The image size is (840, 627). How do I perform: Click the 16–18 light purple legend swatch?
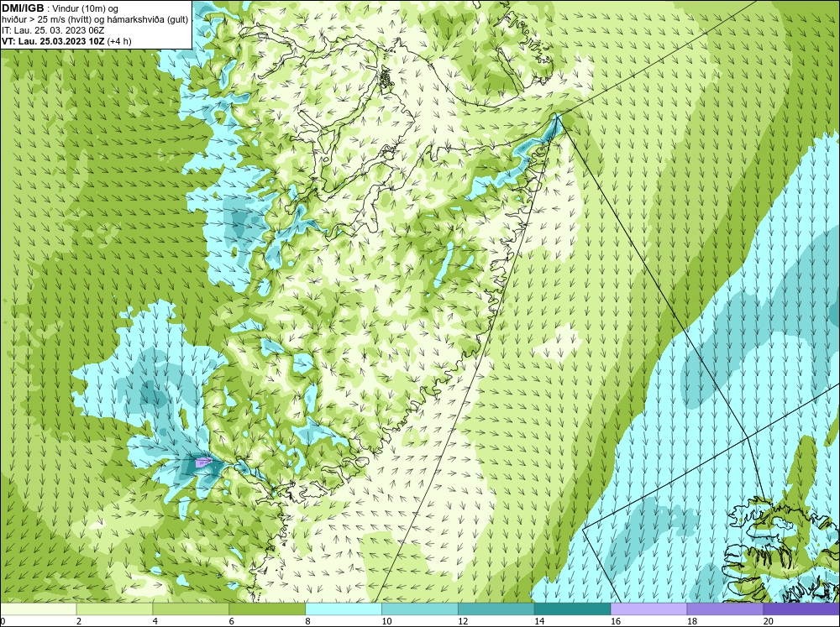pos(648,609)
